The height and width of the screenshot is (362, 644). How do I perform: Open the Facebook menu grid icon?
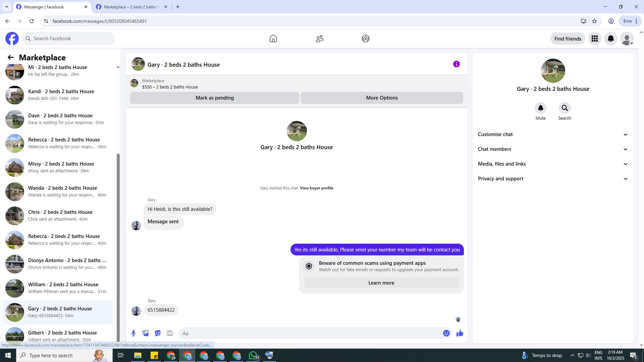[x=595, y=39]
